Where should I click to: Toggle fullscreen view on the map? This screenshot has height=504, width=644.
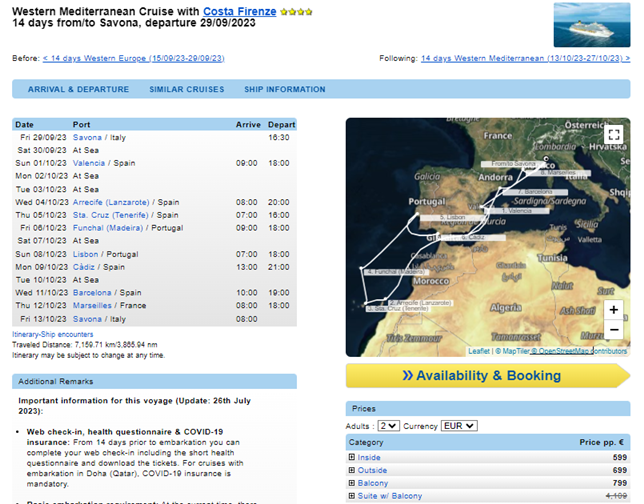click(614, 134)
